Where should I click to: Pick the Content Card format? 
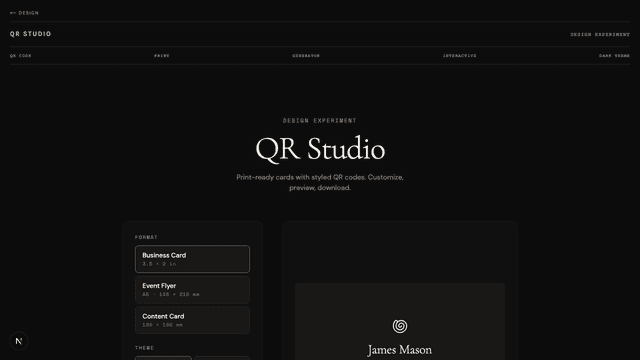(192, 320)
